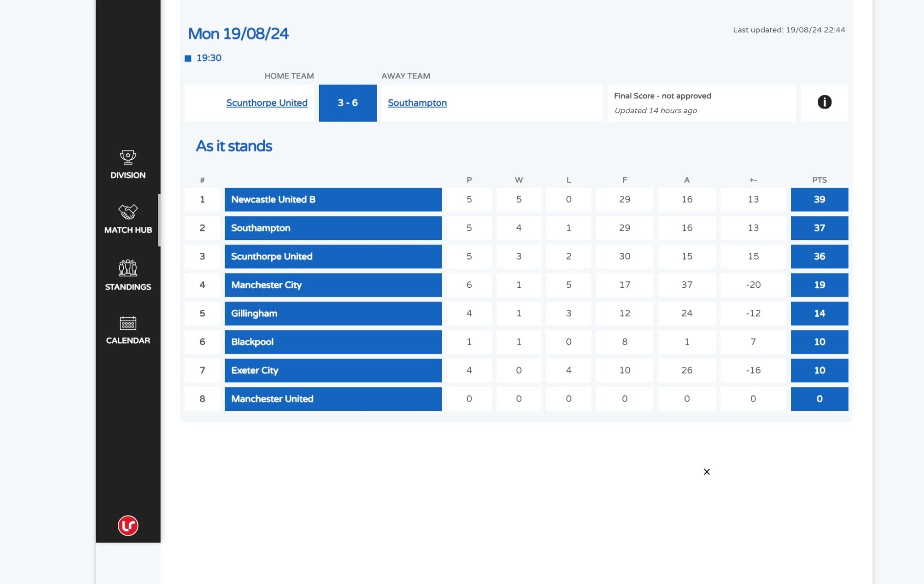The image size is (924, 584).
Task: Click the Mon 19/08/24 date heading
Action: click(238, 34)
